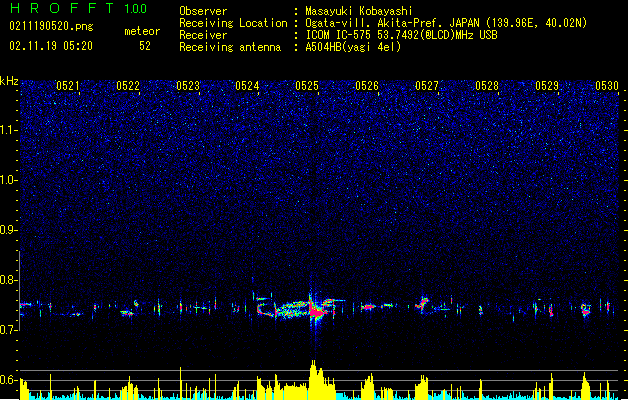Click the observer name Masayuki Kobayashi
The width and height of the screenshot is (629, 400).
359,11
